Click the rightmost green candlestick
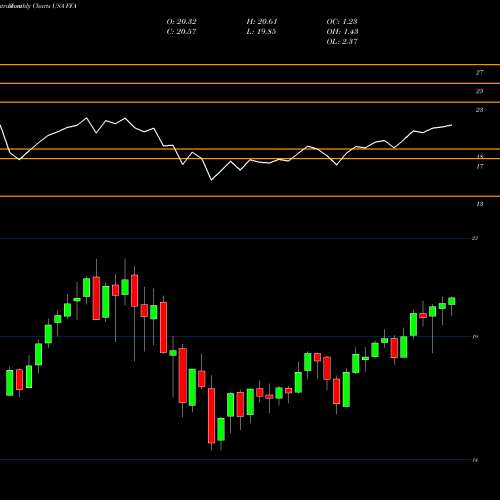The height and width of the screenshot is (500, 500). point(452,301)
